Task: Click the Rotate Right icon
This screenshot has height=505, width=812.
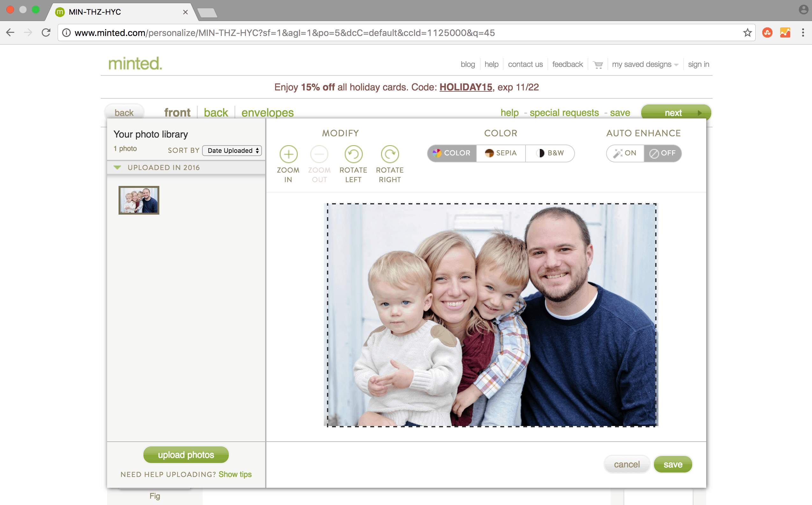Action: [389, 153]
